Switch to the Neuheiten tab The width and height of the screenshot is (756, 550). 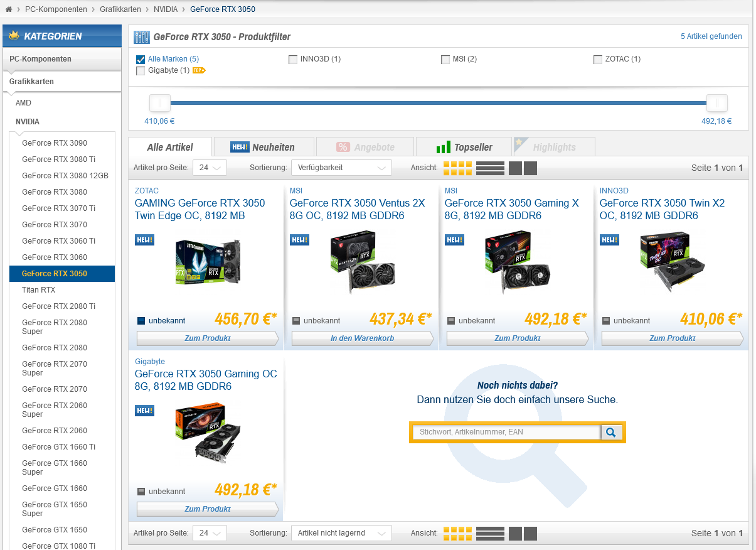click(265, 146)
